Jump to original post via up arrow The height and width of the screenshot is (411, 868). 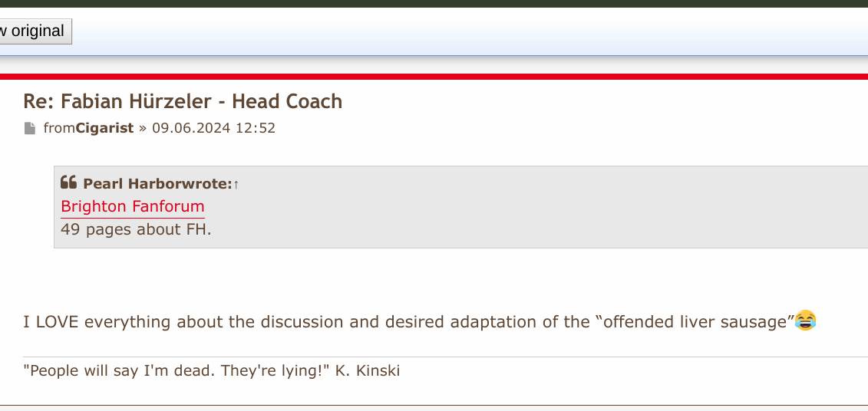[x=236, y=184]
